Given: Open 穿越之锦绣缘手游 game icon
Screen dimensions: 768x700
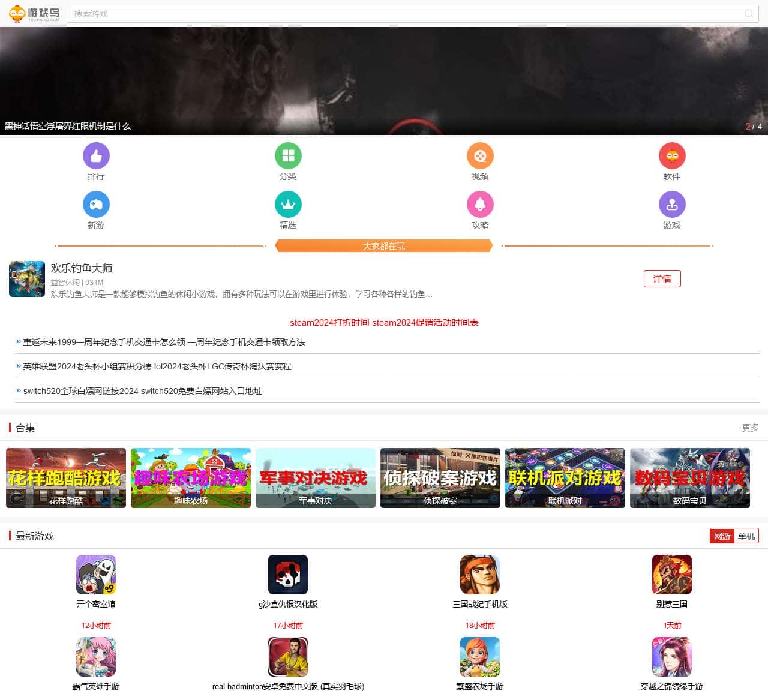Looking at the screenshot, I should (672, 657).
